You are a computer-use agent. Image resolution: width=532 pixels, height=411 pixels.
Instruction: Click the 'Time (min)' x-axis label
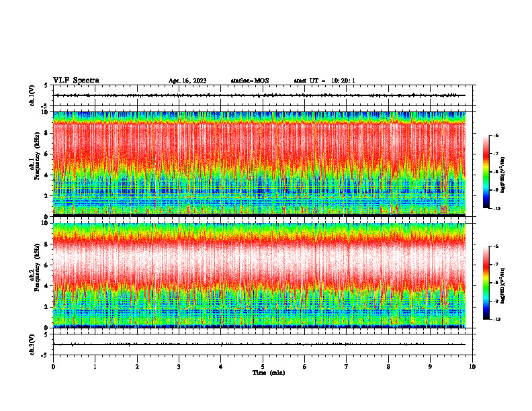[269, 373]
